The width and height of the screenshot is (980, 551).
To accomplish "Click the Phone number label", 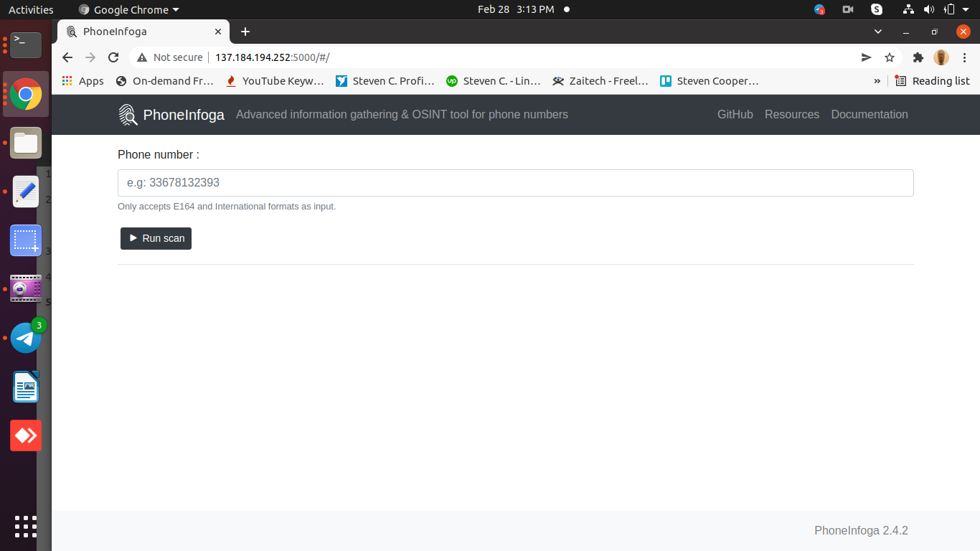I will 159,155.
